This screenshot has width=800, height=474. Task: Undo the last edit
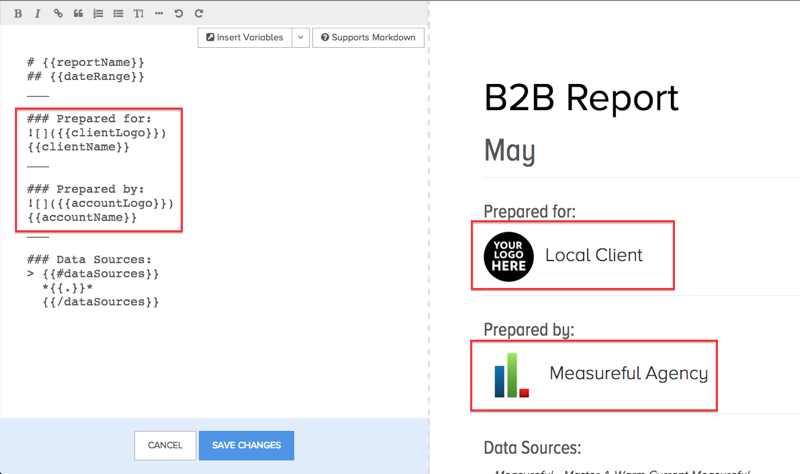point(179,13)
